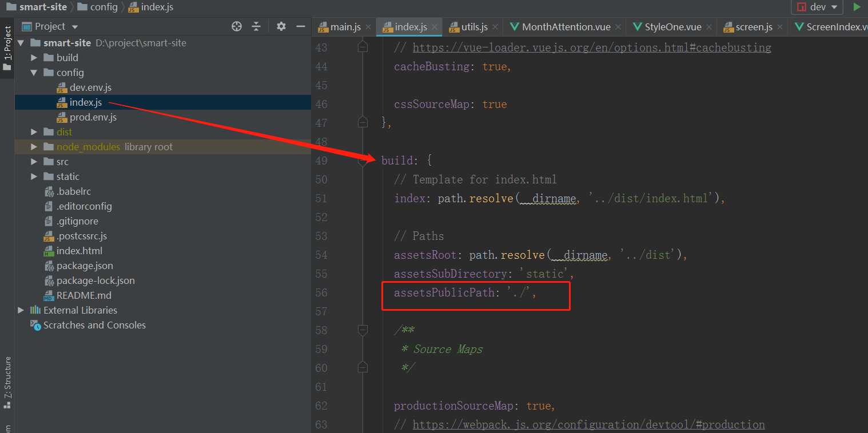Viewport: 868px width, 433px height.
Task: Hide the Project panel with minus icon
Action: (x=301, y=26)
